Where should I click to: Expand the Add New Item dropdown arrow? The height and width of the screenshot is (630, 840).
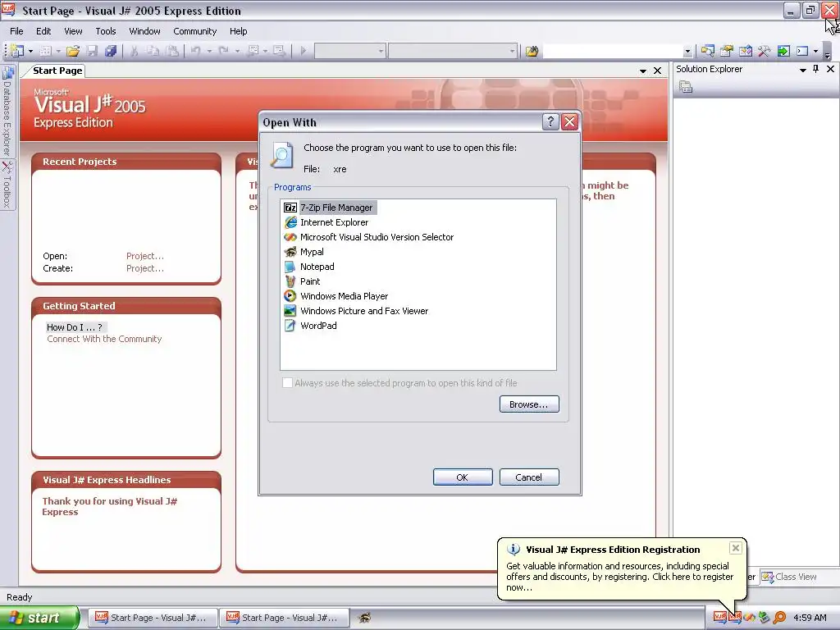pyautogui.click(x=58, y=52)
